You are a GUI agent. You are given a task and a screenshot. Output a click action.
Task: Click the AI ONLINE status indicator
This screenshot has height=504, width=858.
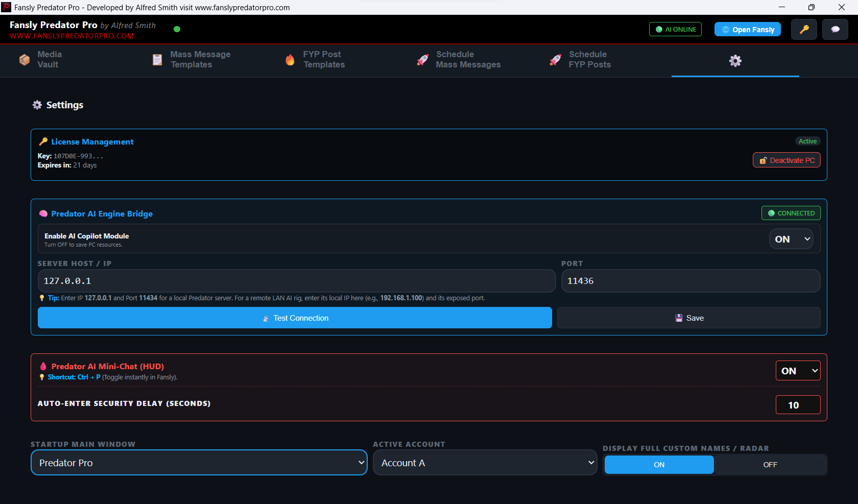(x=675, y=30)
